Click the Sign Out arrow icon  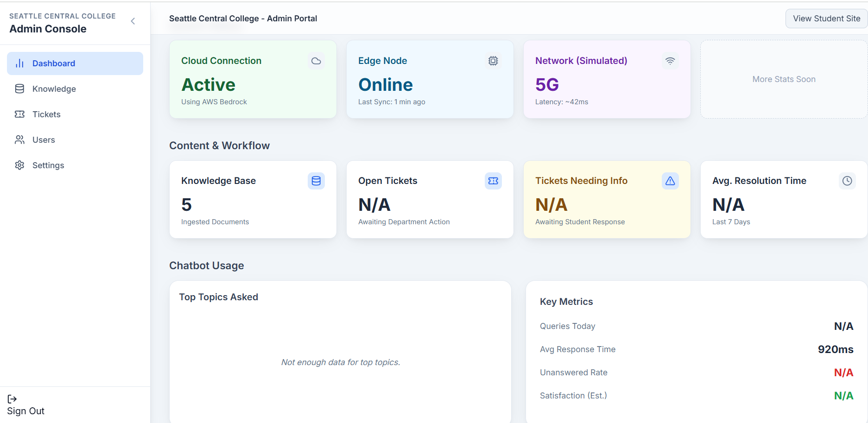[x=13, y=399]
